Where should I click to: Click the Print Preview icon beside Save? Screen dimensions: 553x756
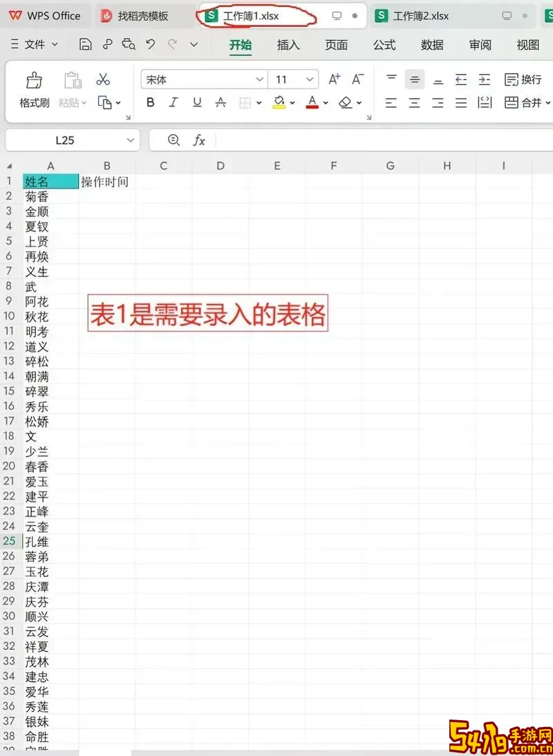(129, 44)
